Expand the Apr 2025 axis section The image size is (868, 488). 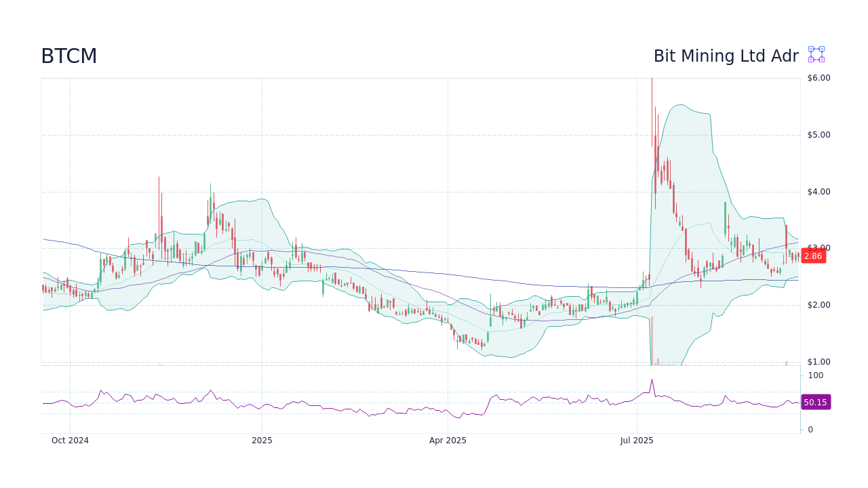pos(448,440)
